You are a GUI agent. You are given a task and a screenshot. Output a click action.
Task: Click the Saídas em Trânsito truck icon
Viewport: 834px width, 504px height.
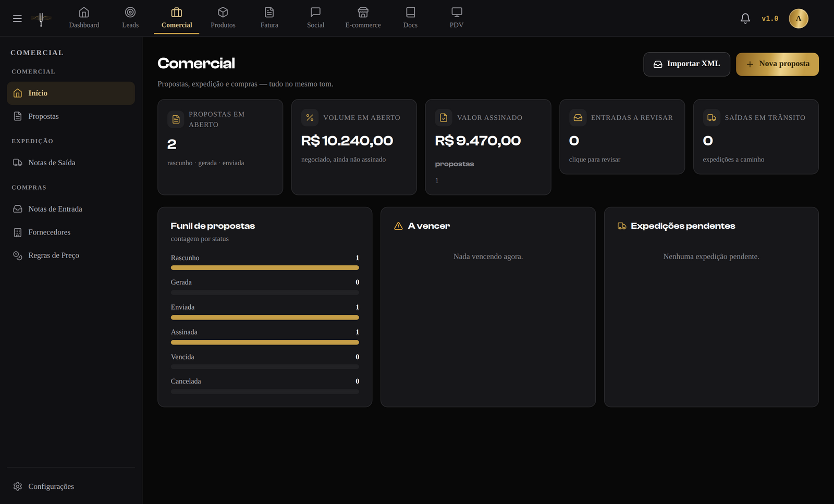point(712,118)
